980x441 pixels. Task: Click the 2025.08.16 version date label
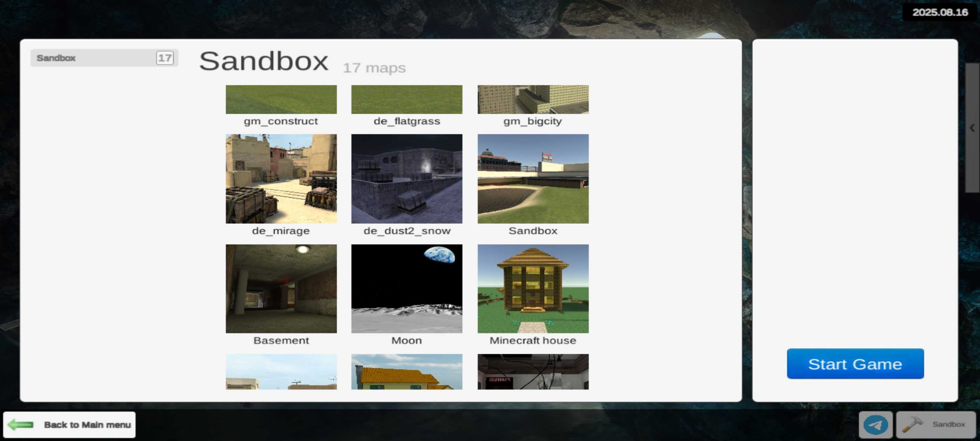pos(940,12)
